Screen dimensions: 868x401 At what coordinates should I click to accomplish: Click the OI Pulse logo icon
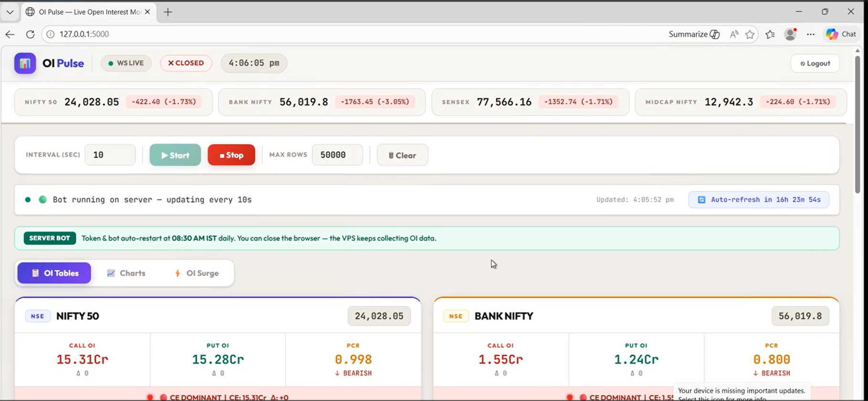pyautogui.click(x=25, y=63)
